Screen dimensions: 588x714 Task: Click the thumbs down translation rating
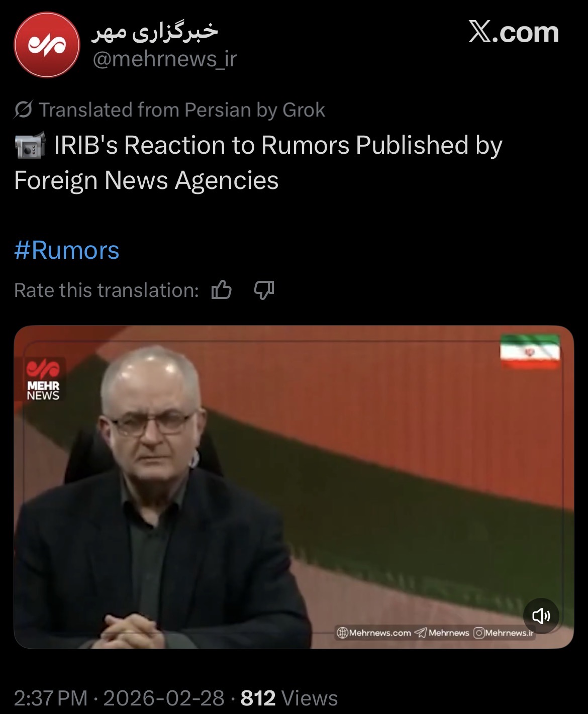pos(264,290)
